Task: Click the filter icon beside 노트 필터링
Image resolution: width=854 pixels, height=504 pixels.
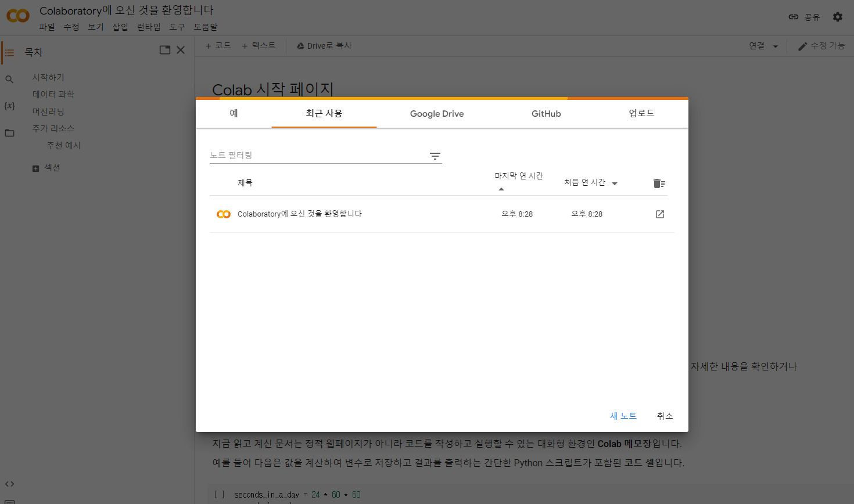Action: 435,156
